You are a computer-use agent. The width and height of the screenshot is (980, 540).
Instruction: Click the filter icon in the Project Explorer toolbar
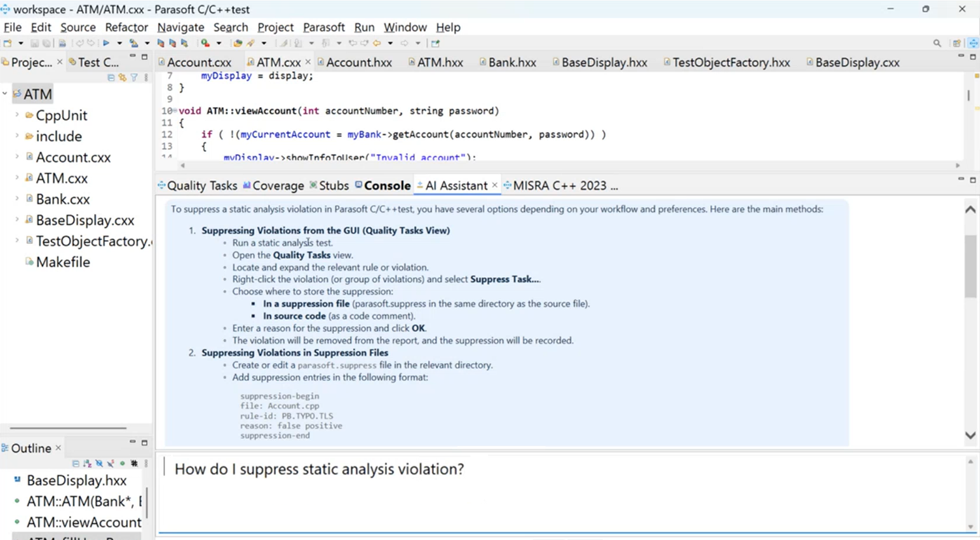tap(134, 78)
